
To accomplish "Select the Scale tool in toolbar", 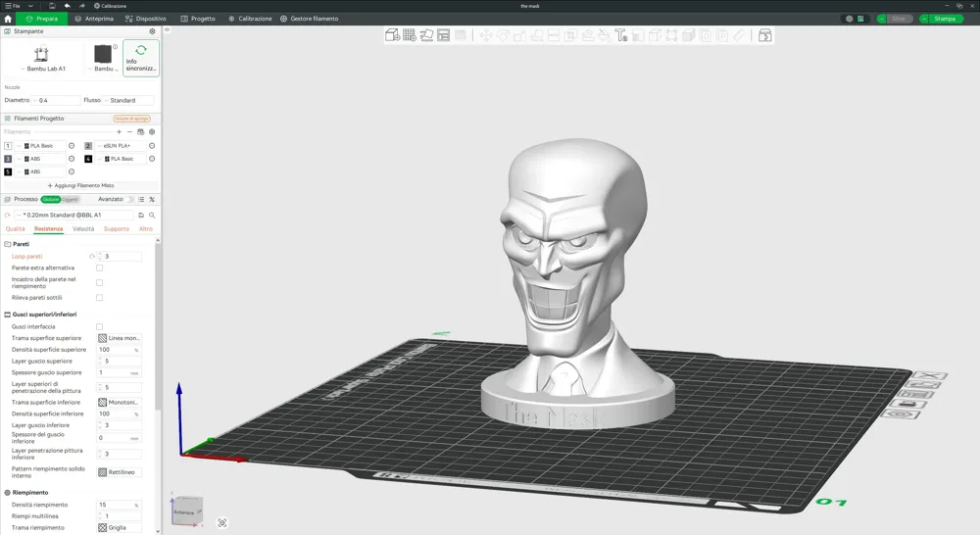I will point(520,35).
